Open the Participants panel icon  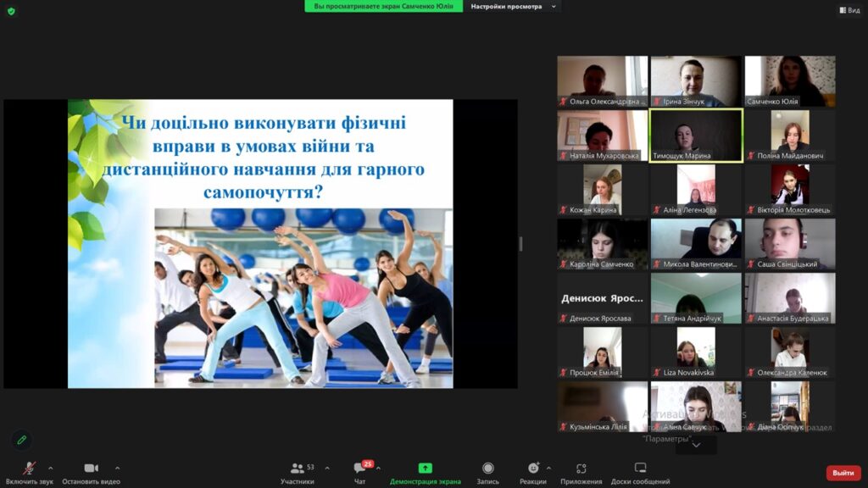pos(297,469)
